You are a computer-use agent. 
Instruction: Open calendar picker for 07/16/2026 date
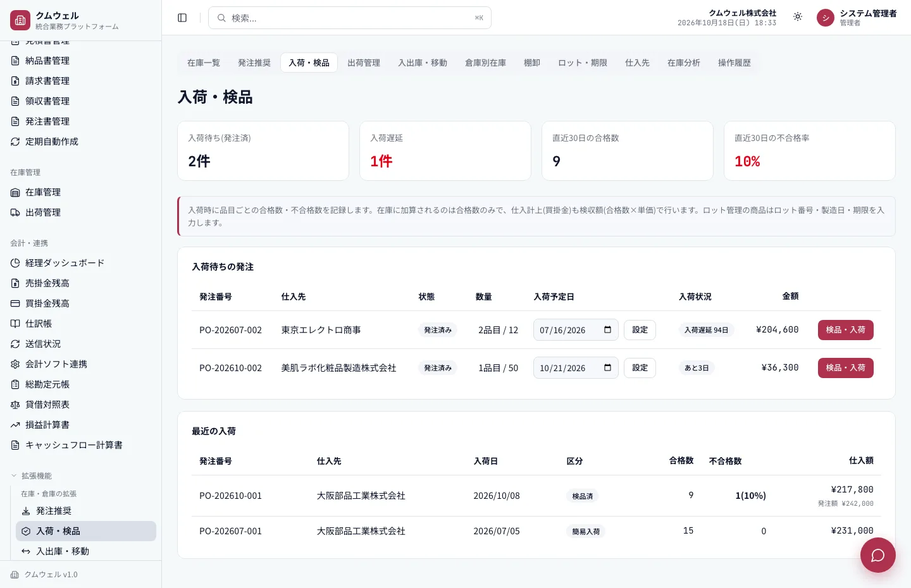tap(607, 330)
